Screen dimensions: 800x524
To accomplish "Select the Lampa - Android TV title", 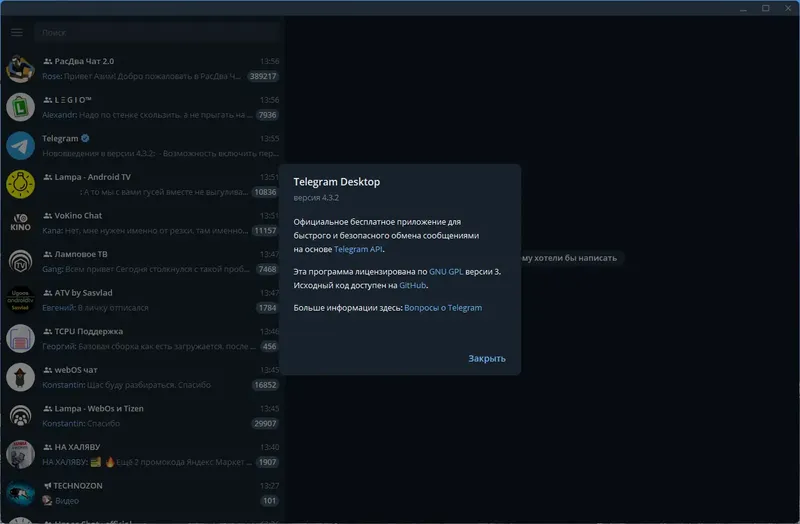I will (92, 177).
